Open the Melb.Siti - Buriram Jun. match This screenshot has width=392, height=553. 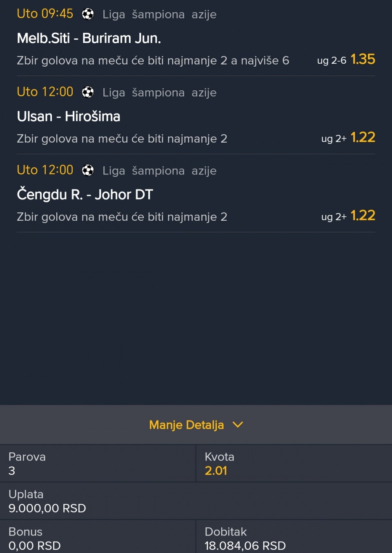pyautogui.click(x=89, y=38)
